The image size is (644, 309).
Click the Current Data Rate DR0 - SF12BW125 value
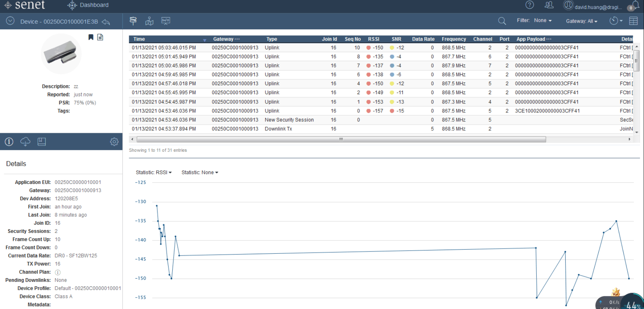coord(76,256)
